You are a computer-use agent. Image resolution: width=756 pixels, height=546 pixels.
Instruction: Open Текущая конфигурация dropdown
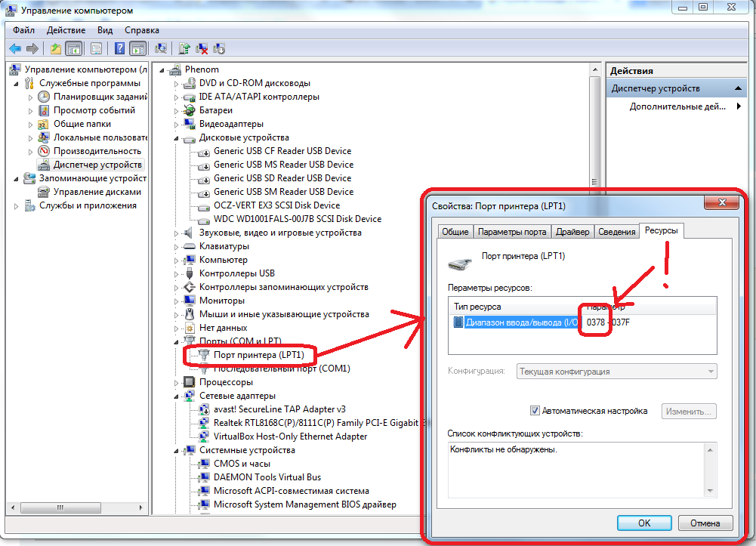[617, 372]
